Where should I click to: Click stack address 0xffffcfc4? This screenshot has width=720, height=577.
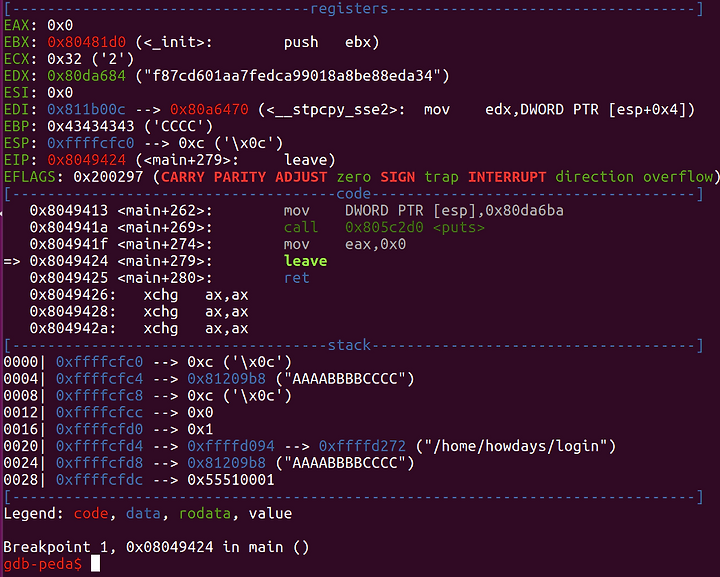(x=99, y=379)
